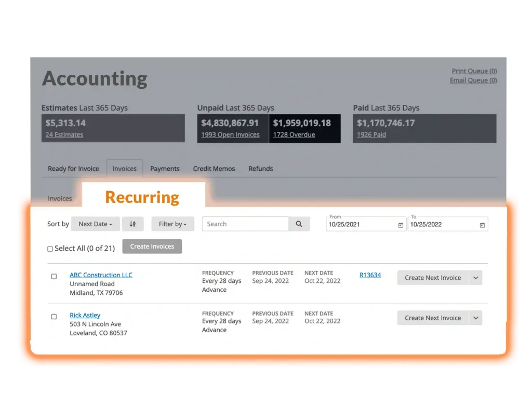532x394 pixels.
Task: Go to the Payments tab
Action: (165, 169)
